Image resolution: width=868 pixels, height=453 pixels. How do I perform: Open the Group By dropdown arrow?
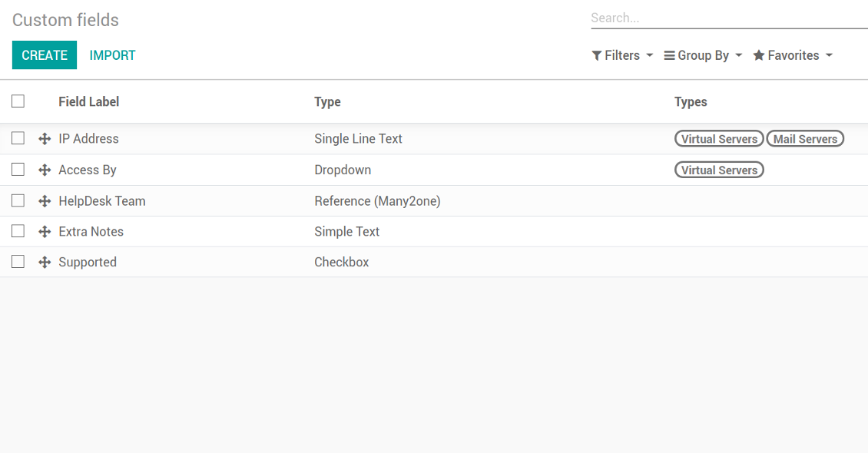[738, 55]
